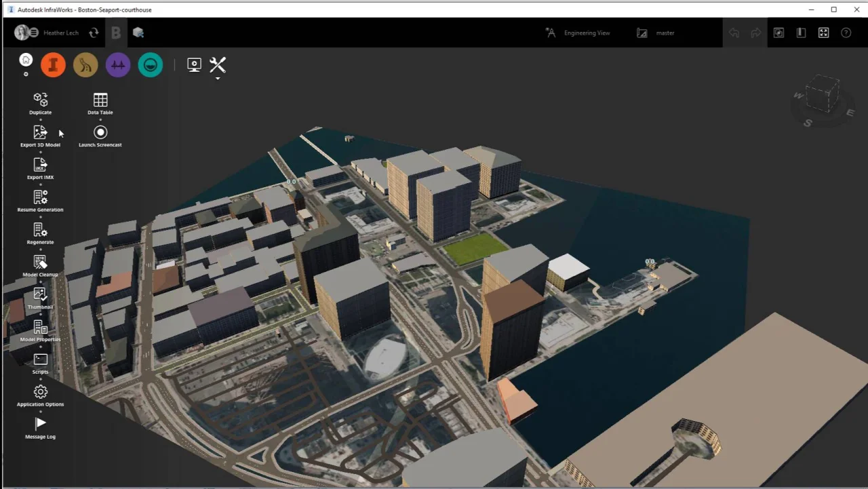868x489 pixels.
Task: Click Export 3D Model icon
Action: tap(40, 133)
